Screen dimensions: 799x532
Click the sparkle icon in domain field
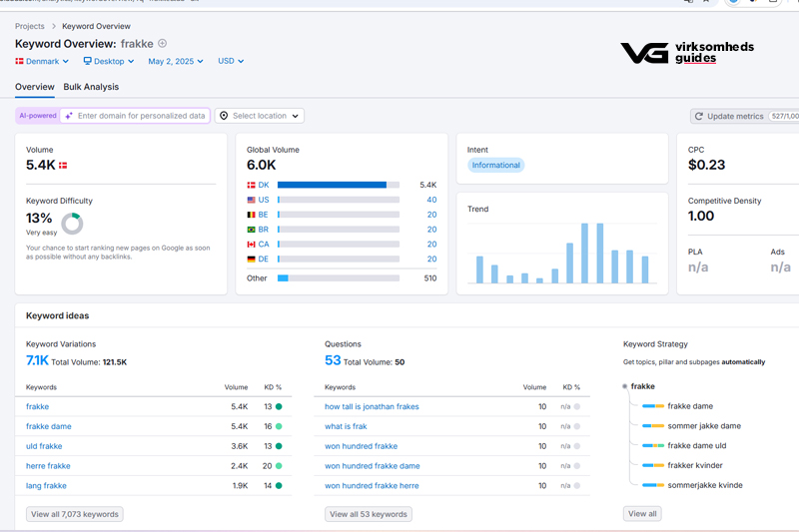pyautogui.click(x=69, y=116)
